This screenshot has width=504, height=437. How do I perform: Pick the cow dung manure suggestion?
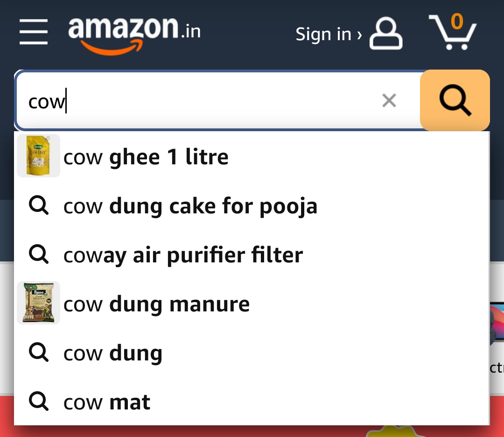tap(156, 304)
